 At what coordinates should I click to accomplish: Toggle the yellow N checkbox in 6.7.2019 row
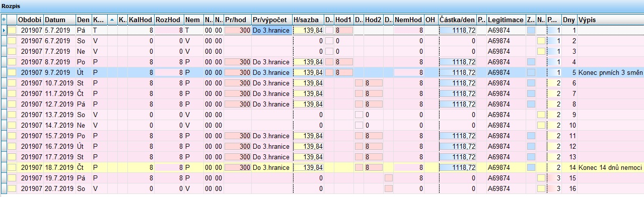[541, 41]
